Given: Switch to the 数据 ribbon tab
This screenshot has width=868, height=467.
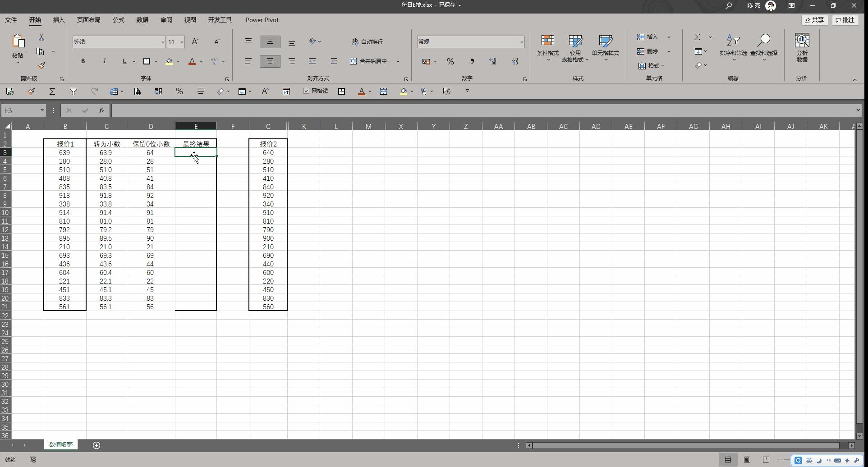Looking at the screenshot, I should [x=142, y=20].
